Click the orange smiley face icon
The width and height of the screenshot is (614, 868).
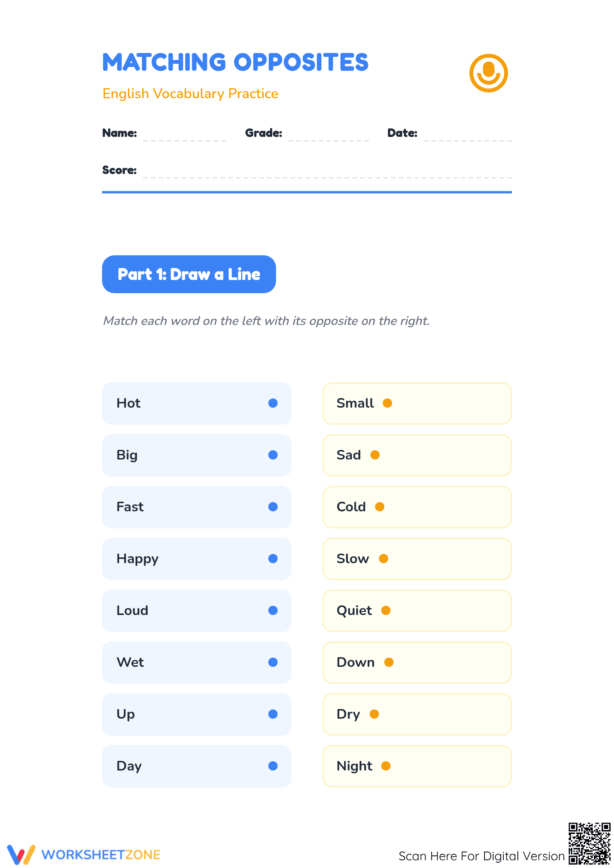click(488, 73)
